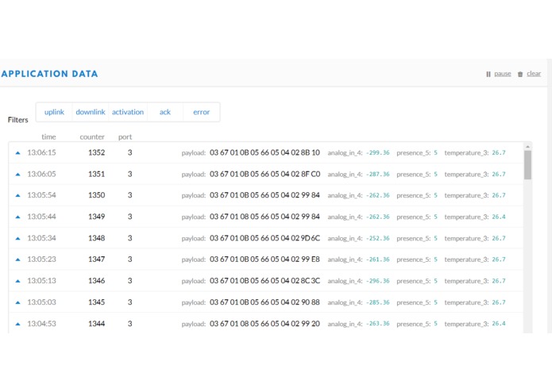Click the counter column header

coord(92,136)
